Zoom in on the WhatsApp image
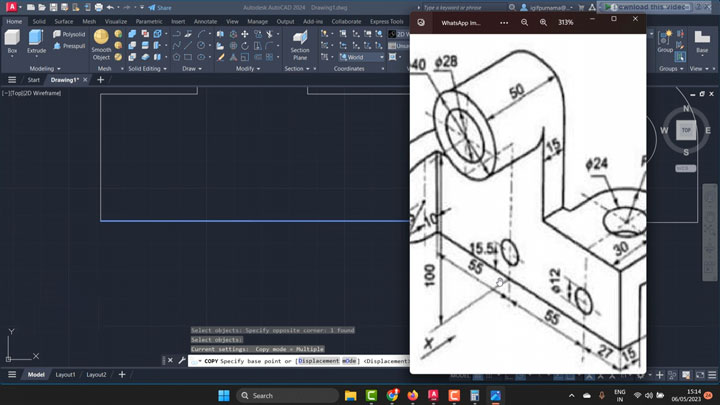 (x=543, y=21)
